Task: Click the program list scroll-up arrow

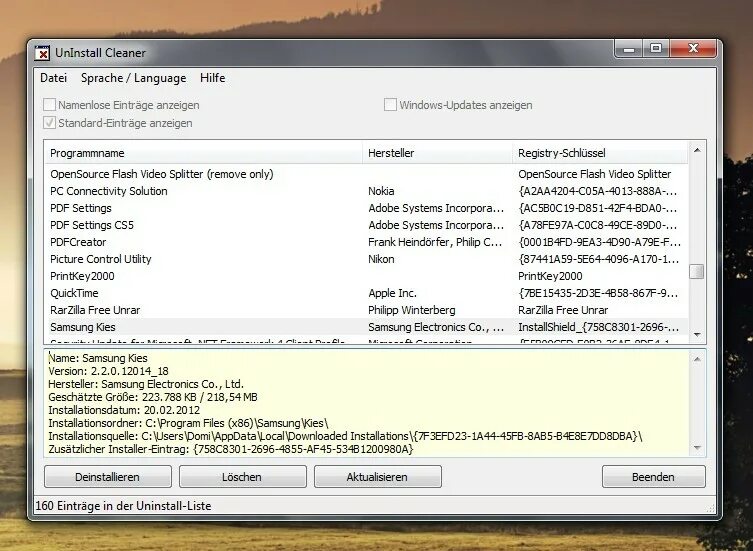Action: tap(697, 150)
